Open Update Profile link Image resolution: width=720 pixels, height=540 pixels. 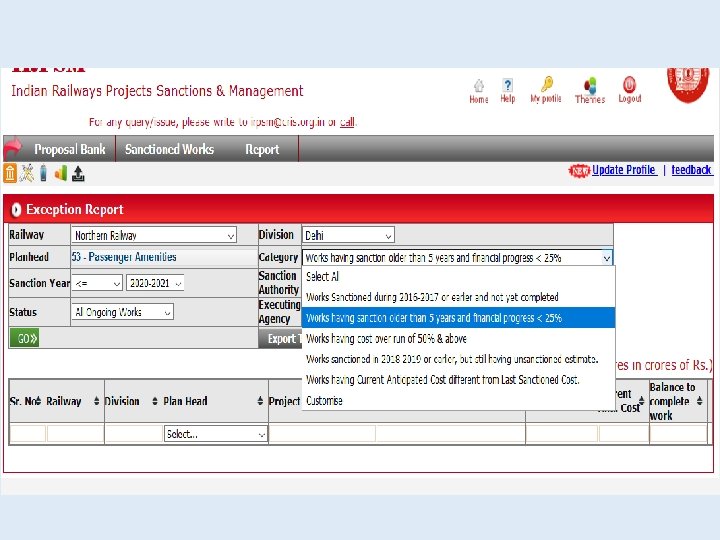pyautogui.click(x=624, y=170)
